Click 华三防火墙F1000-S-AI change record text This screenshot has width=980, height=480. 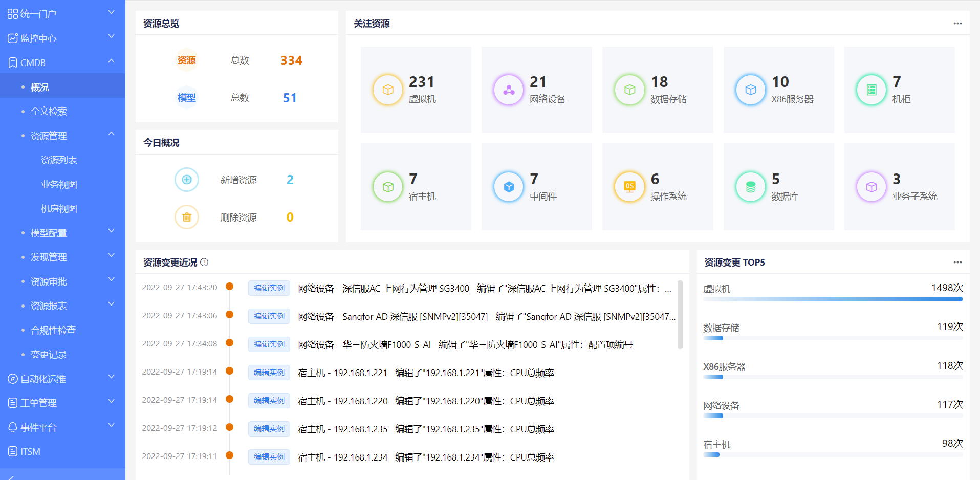(x=465, y=344)
